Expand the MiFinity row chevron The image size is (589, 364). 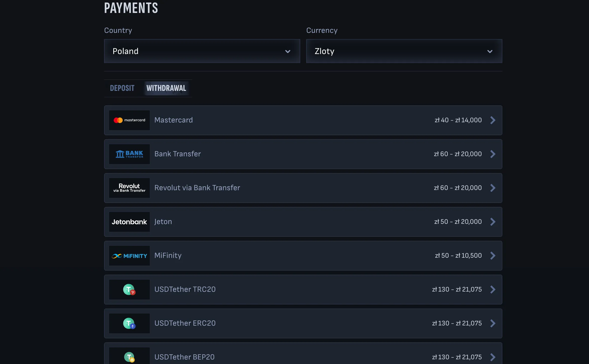click(x=493, y=256)
